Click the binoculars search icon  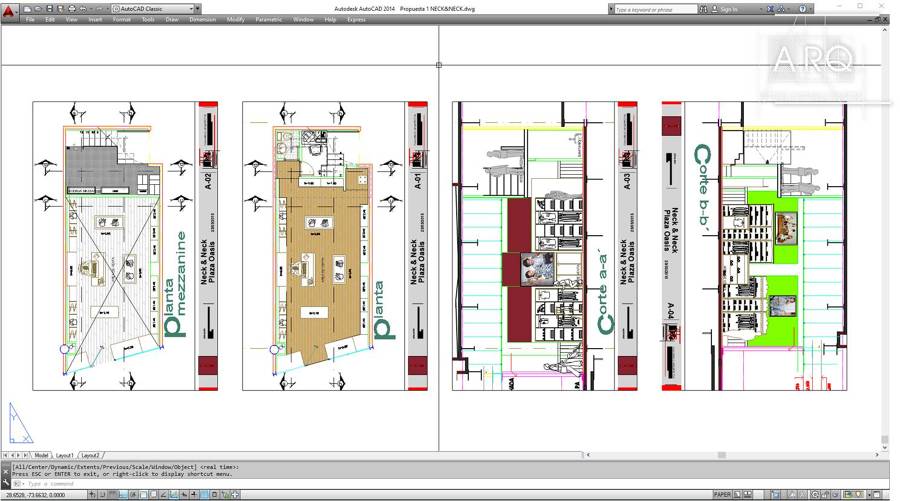(x=704, y=9)
